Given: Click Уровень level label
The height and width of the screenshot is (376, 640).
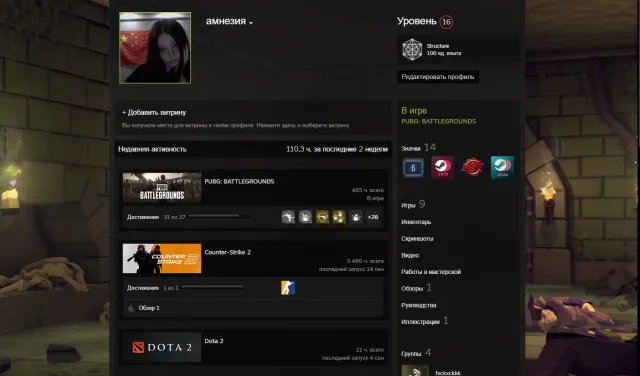Looking at the screenshot, I should (417, 21).
